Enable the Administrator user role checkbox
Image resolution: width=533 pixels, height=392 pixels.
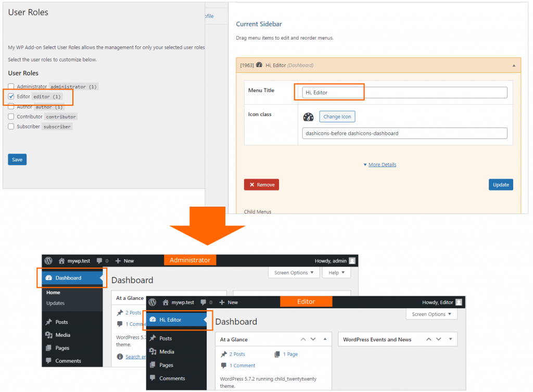tap(11, 86)
